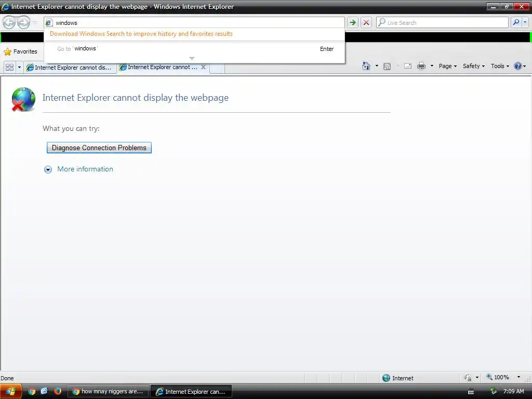Screen dimensions: 532x399
Task: Open the Safety menu
Action: 474,66
